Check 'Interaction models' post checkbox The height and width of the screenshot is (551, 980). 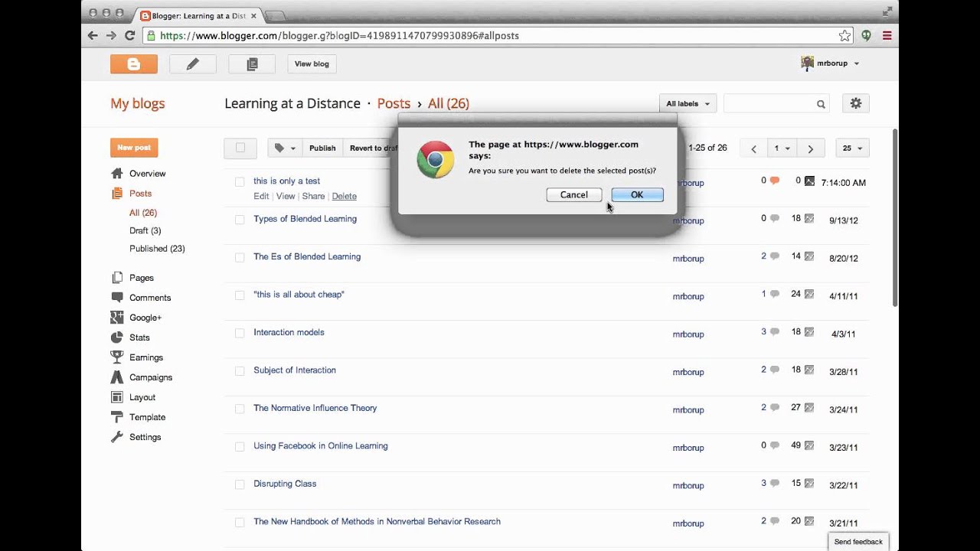(x=240, y=334)
